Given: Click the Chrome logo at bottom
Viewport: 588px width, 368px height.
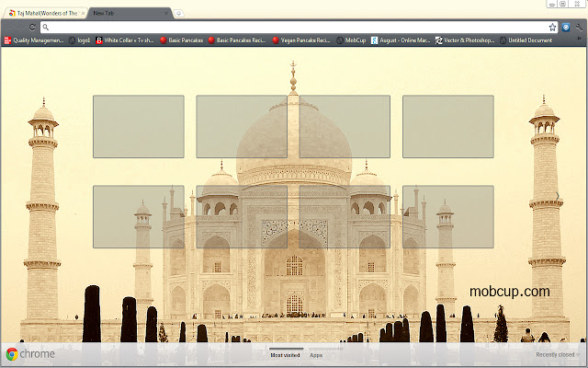Looking at the screenshot, I should click(x=30, y=353).
